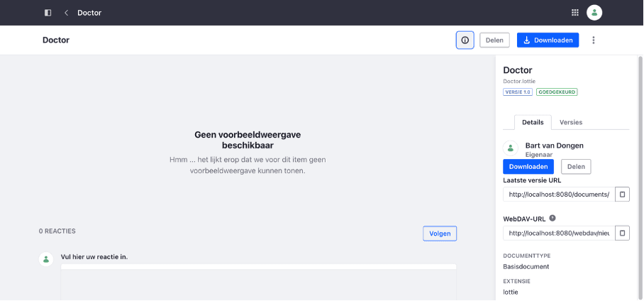Open the vertical ellipsis actions menu
Image resolution: width=644 pixels, height=301 pixels.
pos(593,40)
